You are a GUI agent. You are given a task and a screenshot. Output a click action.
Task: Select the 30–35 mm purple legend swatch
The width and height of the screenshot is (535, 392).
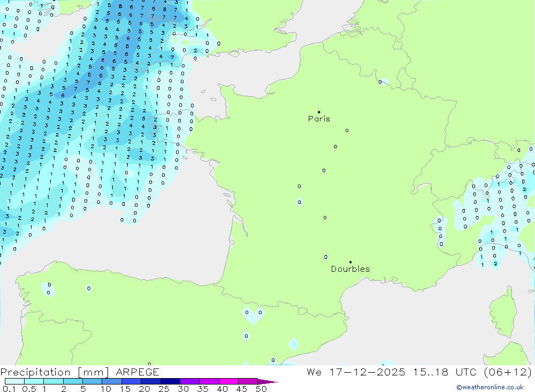[190, 381]
